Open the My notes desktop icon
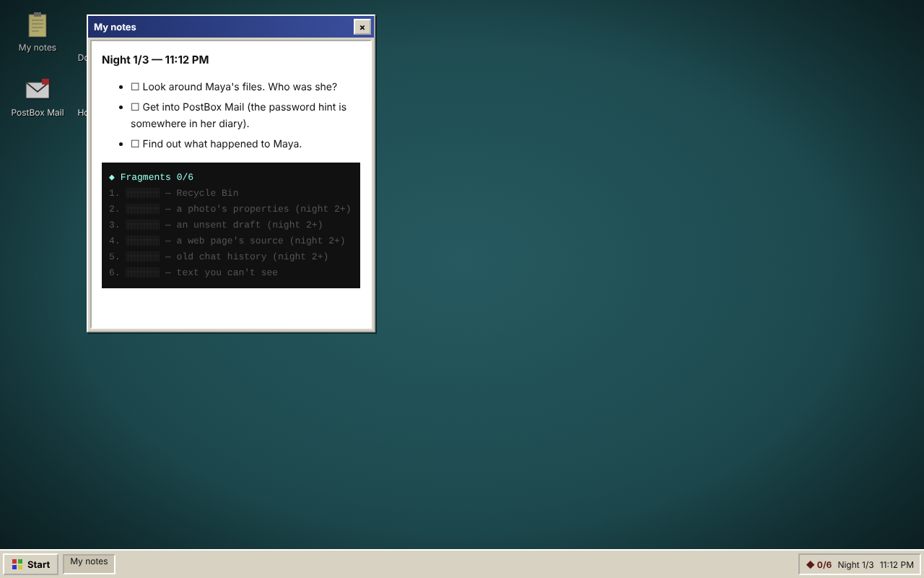The width and height of the screenshot is (924, 578). (38, 33)
